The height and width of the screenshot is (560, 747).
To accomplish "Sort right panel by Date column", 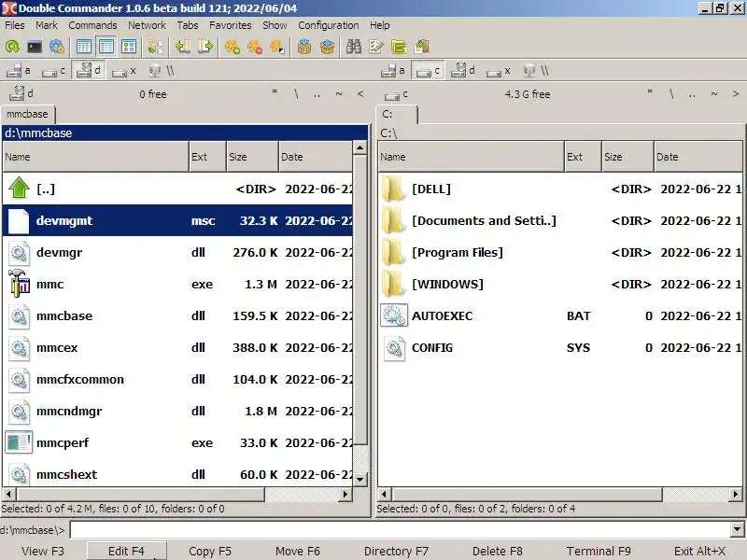I will pos(698,157).
